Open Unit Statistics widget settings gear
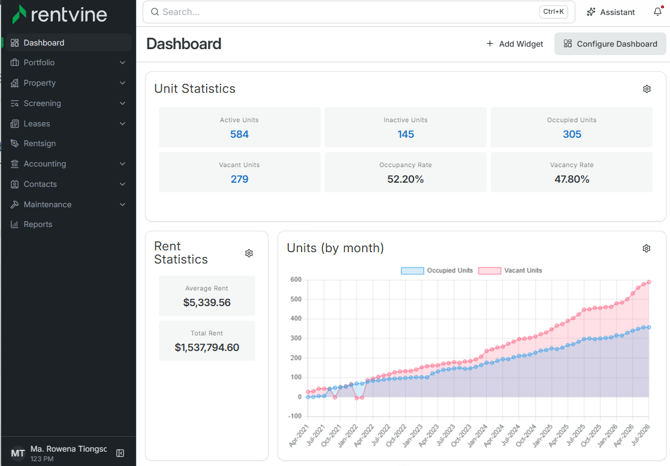This screenshot has height=466, width=670. click(646, 89)
